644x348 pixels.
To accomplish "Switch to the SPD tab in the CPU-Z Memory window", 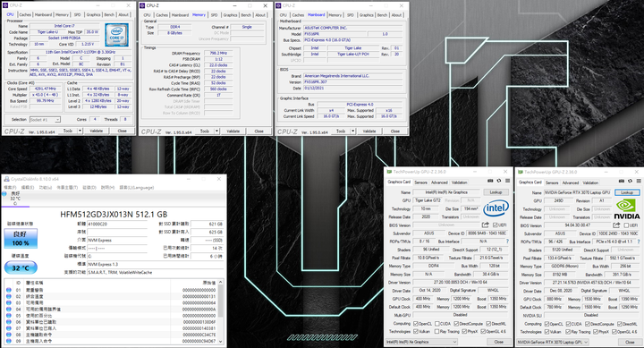I will point(214,15).
